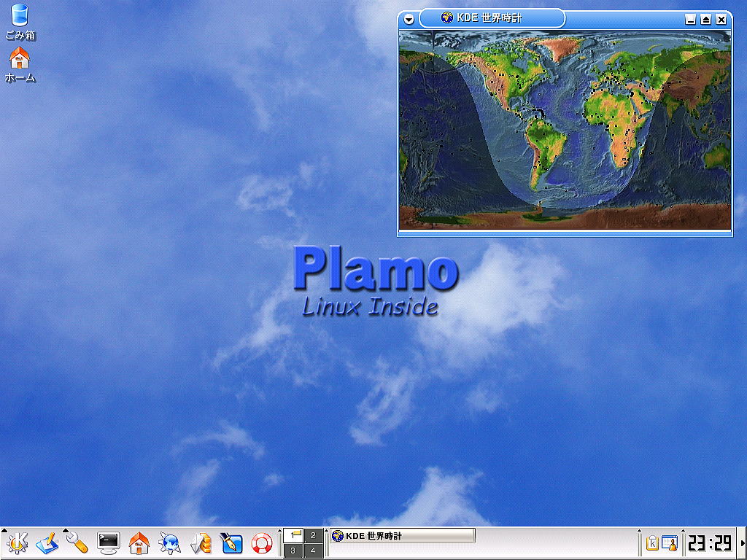The width and height of the screenshot is (747, 560).
Task: Switch to virtual desktop 1
Action: (x=293, y=535)
